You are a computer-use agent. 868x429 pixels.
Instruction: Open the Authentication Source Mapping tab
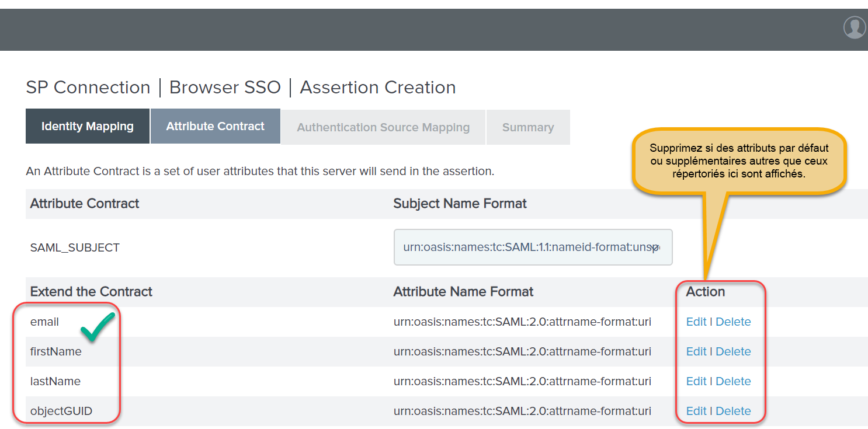(x=383, y=127)
